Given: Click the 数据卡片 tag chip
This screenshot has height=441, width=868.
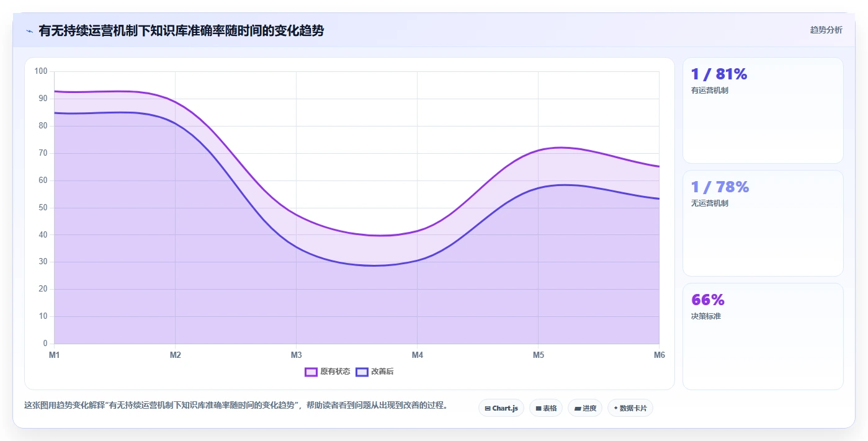Looking at the screenshot, I should point(630,408).
